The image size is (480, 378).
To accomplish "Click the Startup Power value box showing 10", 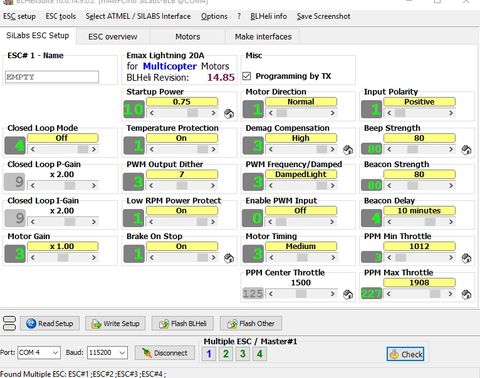I will 134,109.
